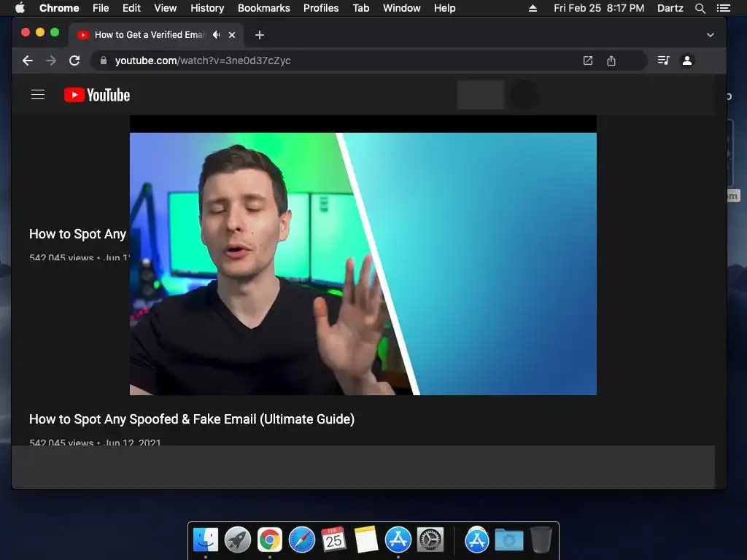Open System Preferences from the Dock
747x560 pixels.
click(430, 540)
